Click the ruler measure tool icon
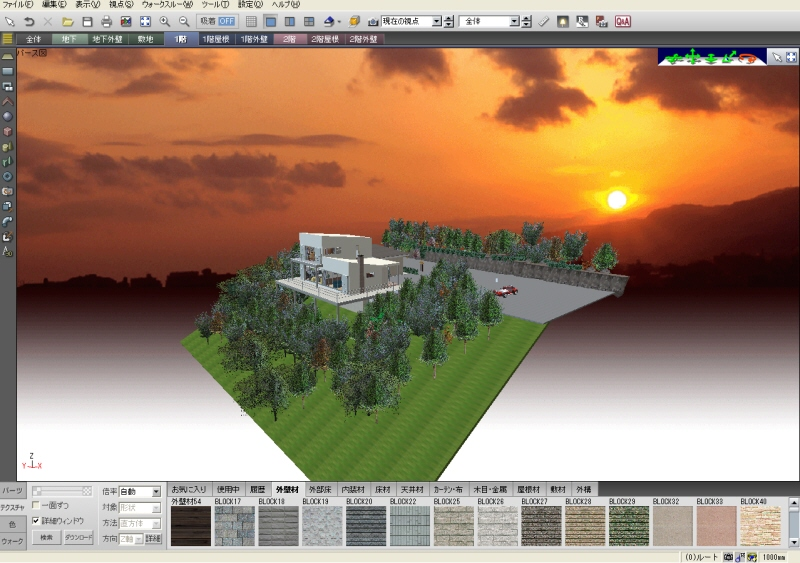800x563 pixels. coord(544,21)
